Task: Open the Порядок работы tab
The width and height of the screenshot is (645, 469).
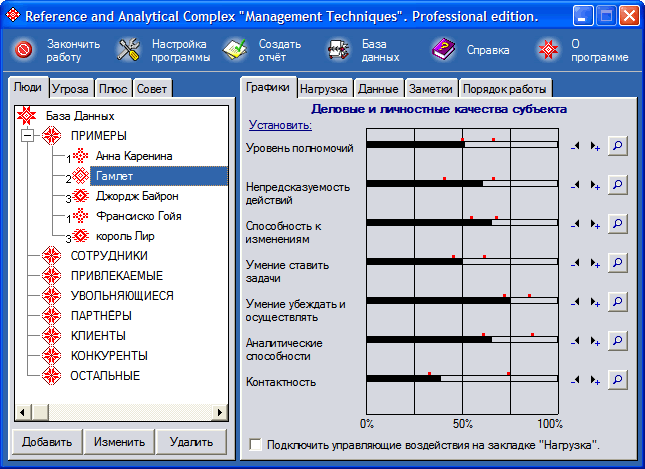Action: pos(505,88)
